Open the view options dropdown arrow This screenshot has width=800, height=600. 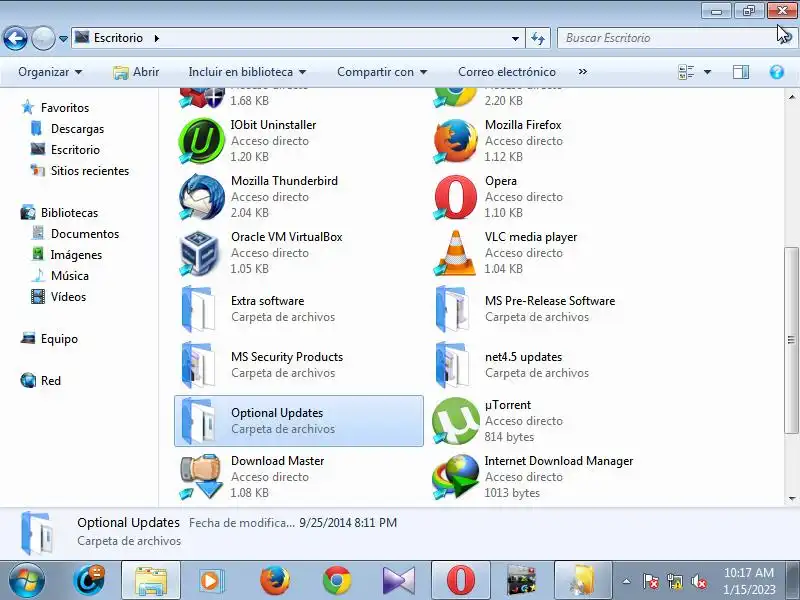pyautogui.click(x=707, y=72)
